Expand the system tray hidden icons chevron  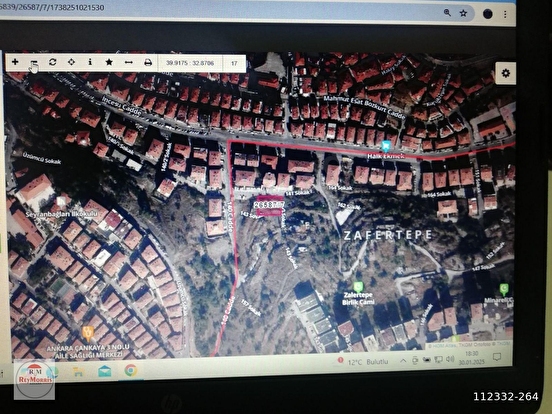coord(403,360)
